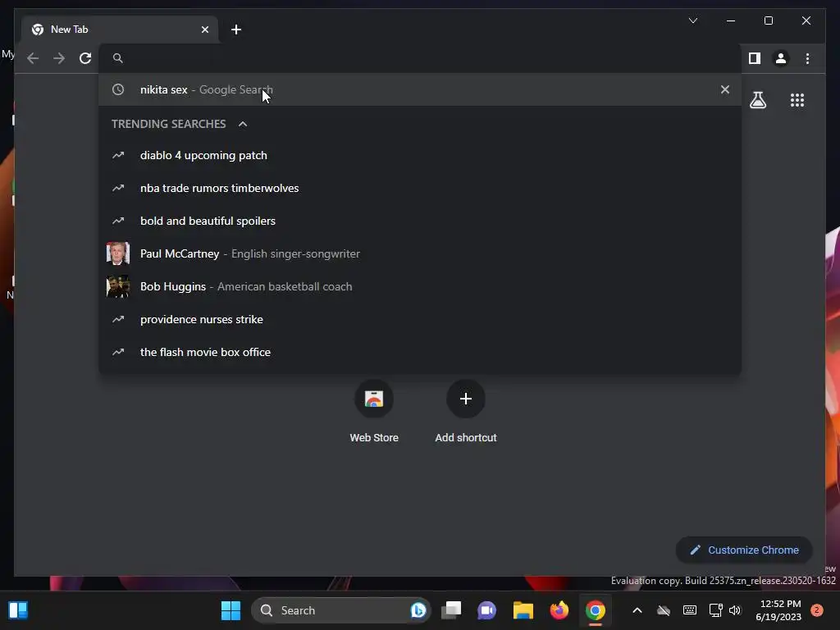Click the OneDrive cloud tray icon
The image size is (840, 630).
(x=663, y=610)
